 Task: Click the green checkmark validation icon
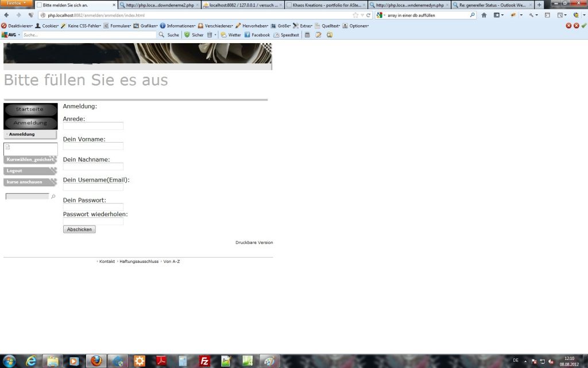pos(584,26)
